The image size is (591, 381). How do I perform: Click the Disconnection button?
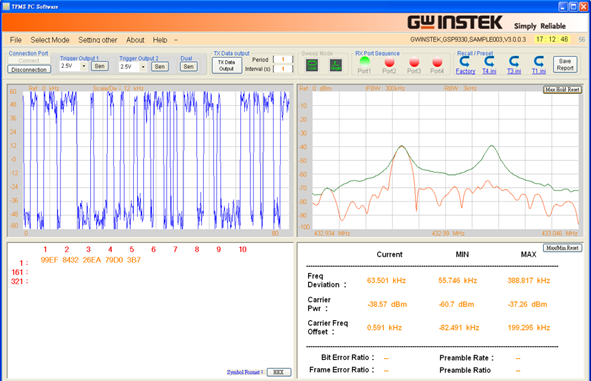[x=29, y=70]
